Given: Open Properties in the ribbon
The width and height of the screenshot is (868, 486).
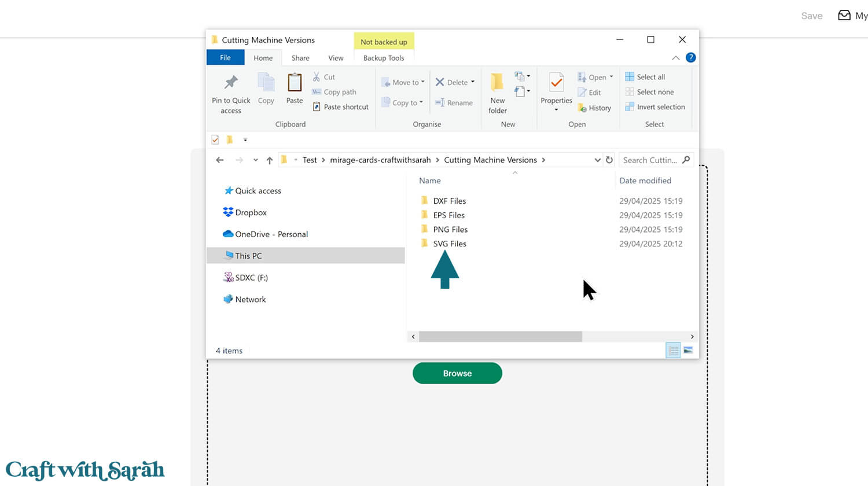Looking at the screenshot, I should (x=556, y=83).
